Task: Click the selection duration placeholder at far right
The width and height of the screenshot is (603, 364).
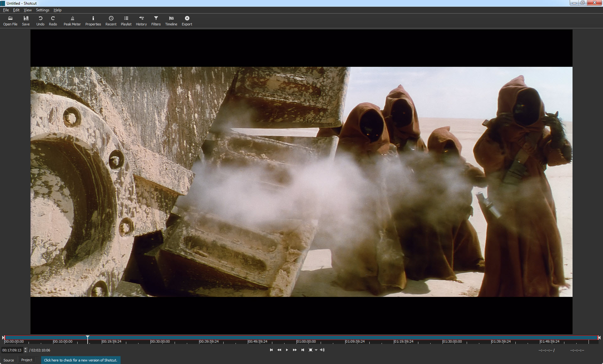Action: point(577,350)
